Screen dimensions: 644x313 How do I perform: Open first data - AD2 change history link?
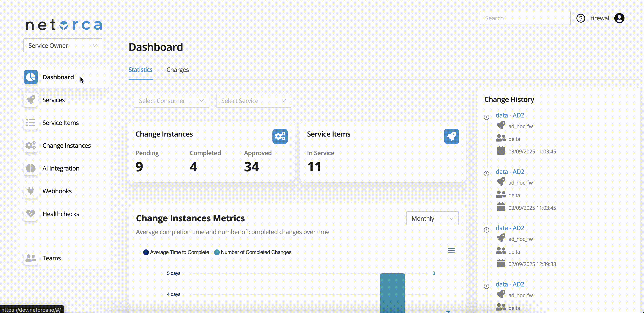tap(510, 115)
